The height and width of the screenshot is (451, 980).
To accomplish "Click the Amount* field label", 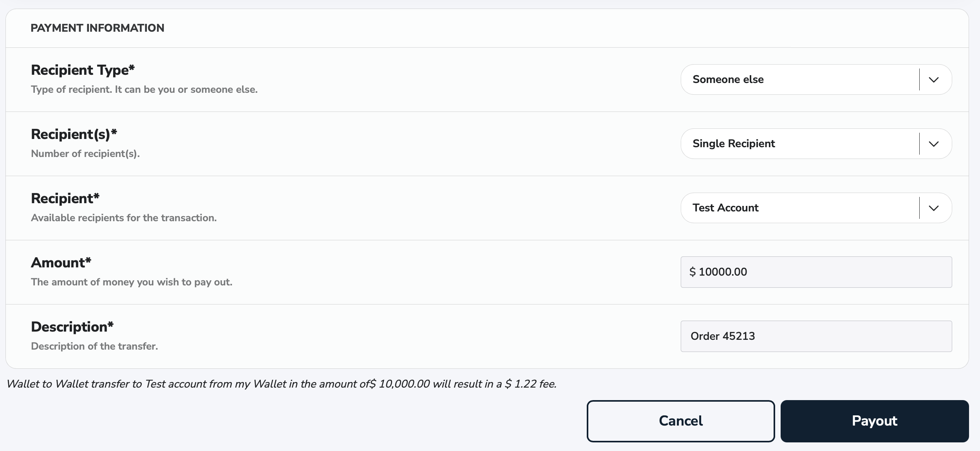I will coord(61,262).
